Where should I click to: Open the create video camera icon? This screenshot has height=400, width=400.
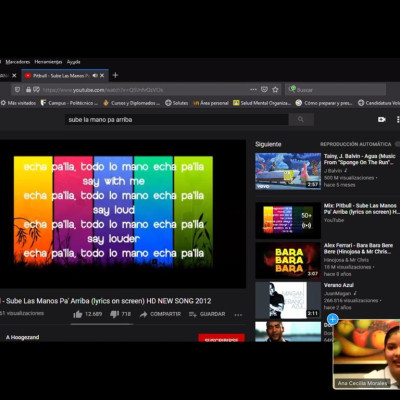tap(381, 119)
